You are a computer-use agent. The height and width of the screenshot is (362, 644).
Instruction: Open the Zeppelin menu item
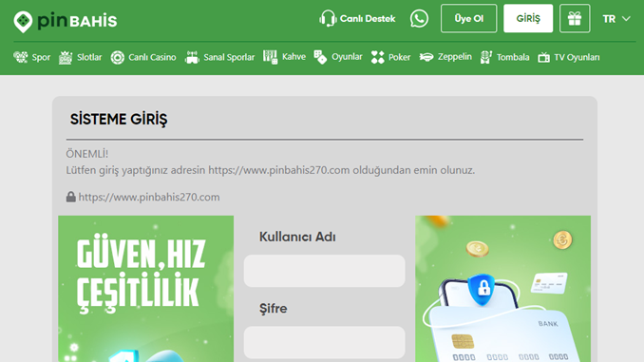tap(445, 57)
